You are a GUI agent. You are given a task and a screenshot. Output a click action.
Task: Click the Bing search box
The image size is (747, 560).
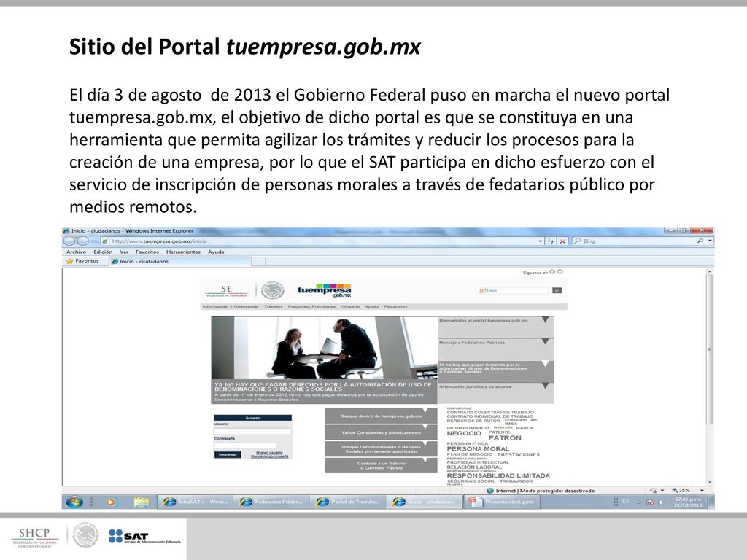pos(634,241)
